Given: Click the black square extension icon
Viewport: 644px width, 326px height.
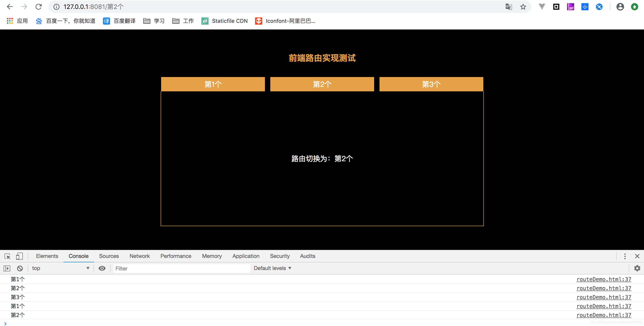Looking at the screenshot, I should point(556,7).
